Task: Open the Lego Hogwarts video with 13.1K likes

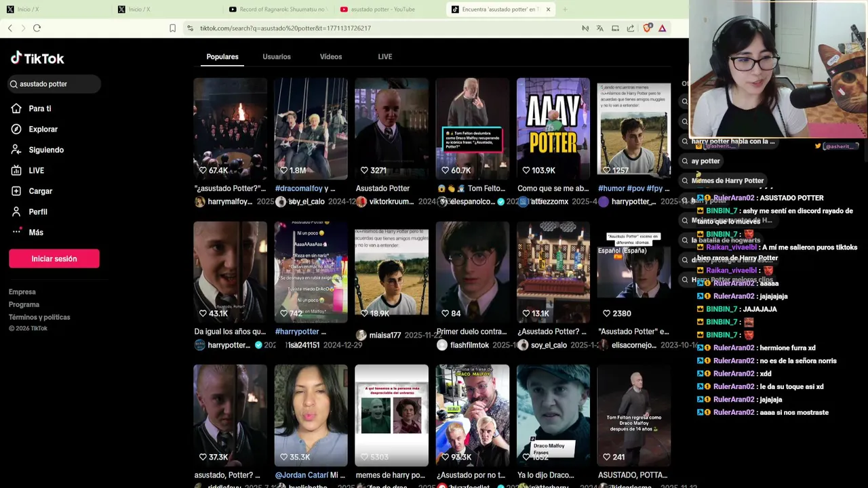Action: coord(553,272)
